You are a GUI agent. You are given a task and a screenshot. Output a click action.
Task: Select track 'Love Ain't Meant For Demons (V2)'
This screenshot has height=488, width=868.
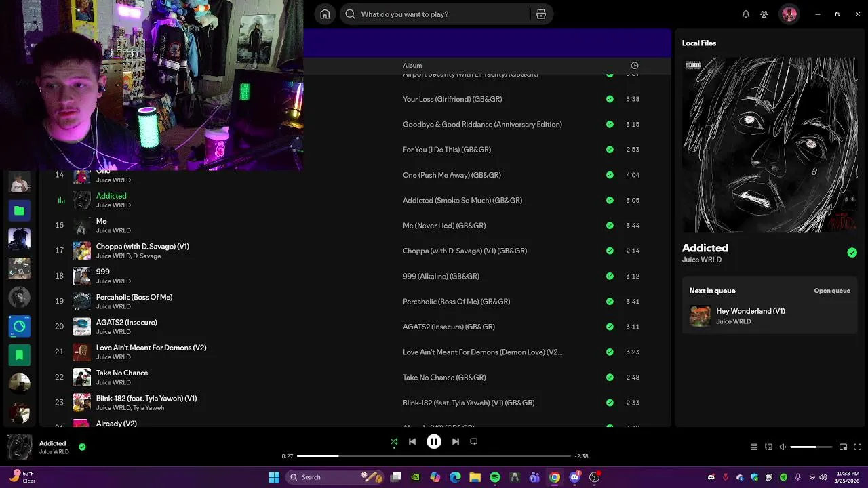pos(151,348)
